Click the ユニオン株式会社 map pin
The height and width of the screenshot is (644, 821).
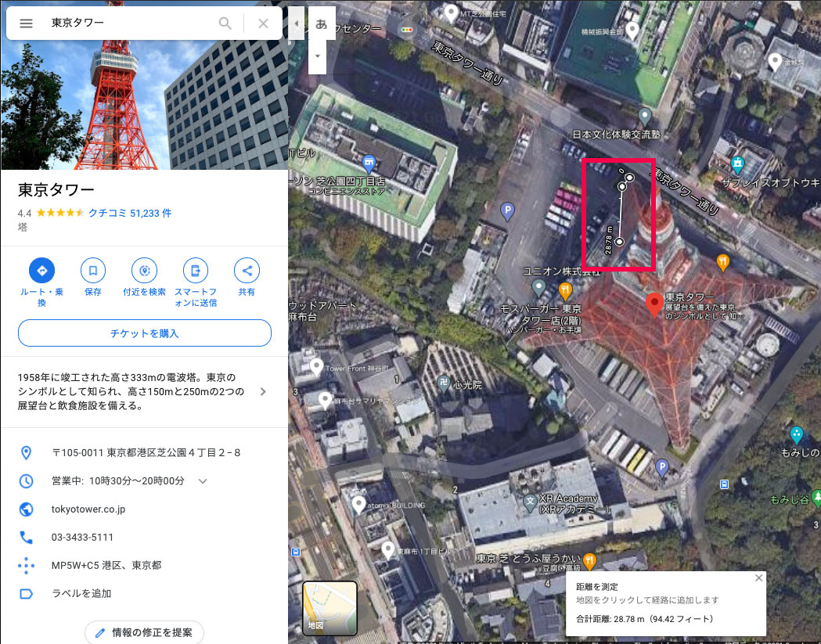point(538,287)
